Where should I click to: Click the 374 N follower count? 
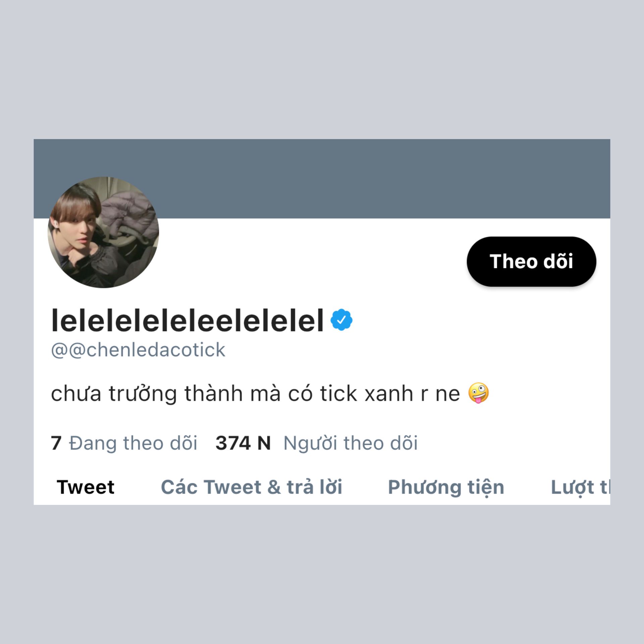tap(243, 443)
